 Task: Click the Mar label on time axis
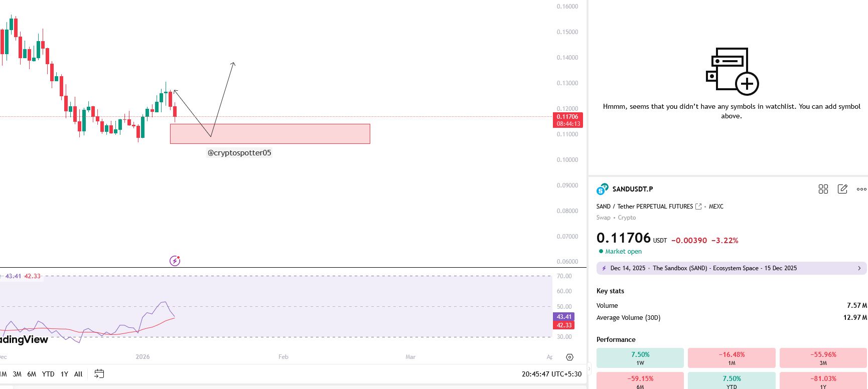coord(410,357)
